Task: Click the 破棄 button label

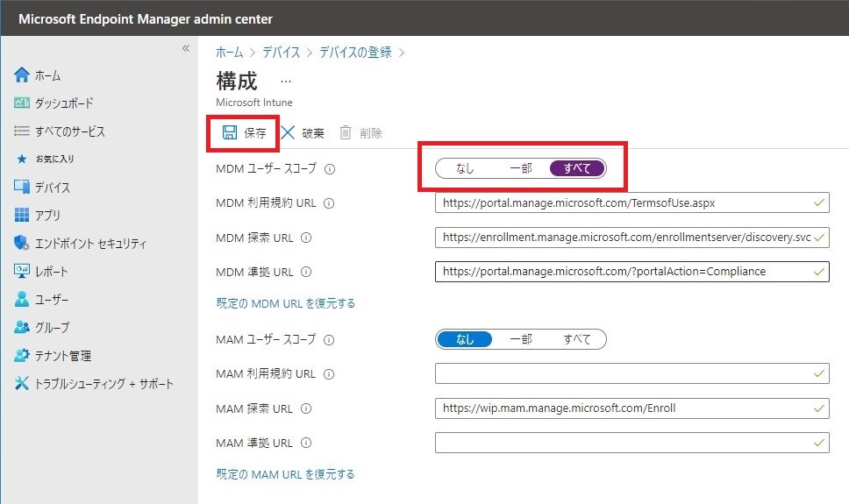Action: (x=313, y=133)
